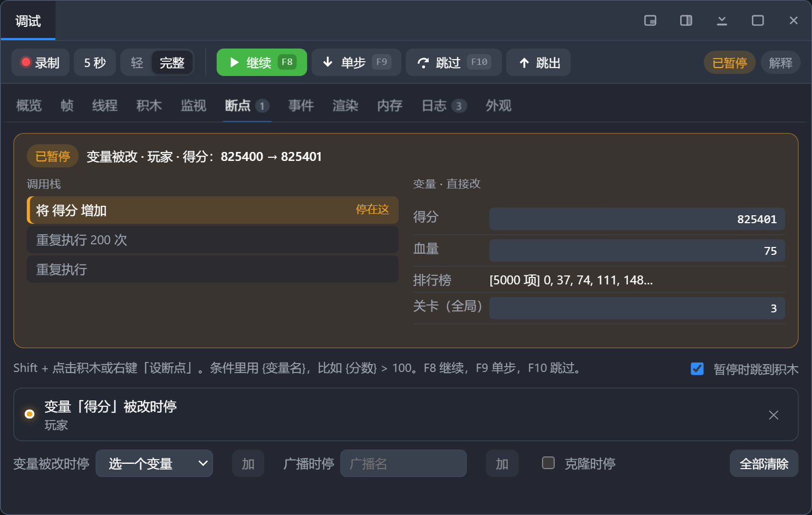Edit the 得分 variable value field

[x=637, y=219]
